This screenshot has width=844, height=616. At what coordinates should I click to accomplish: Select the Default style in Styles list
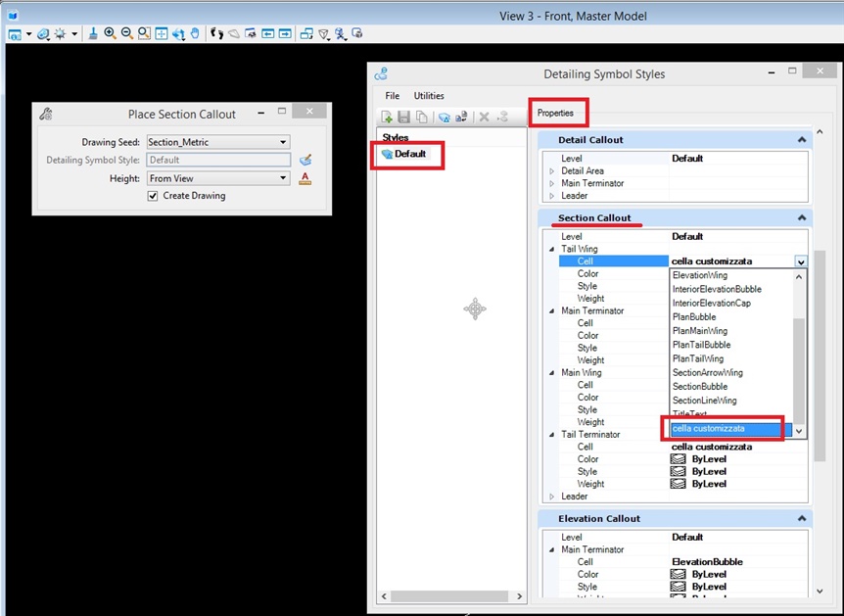coord(408,155)
